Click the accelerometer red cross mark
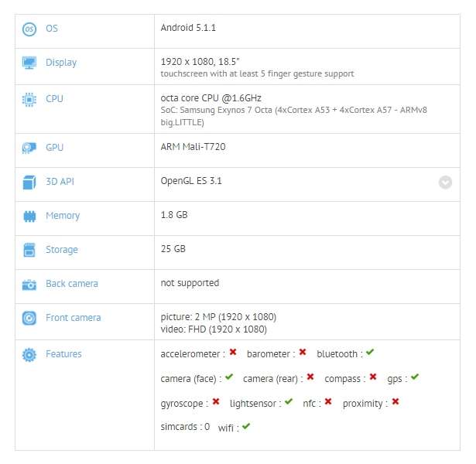Viewport: 476px width, 464px height. [233, 352]
